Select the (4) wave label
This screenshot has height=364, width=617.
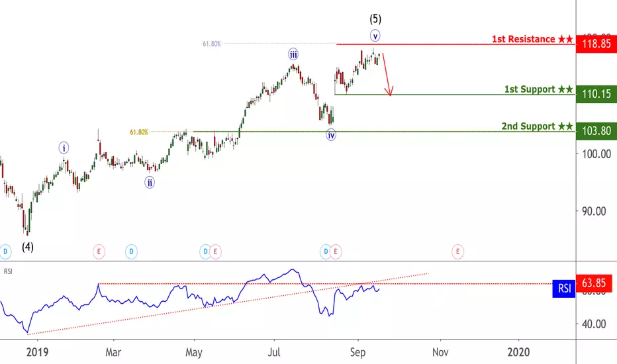click(x=28, y=247)
